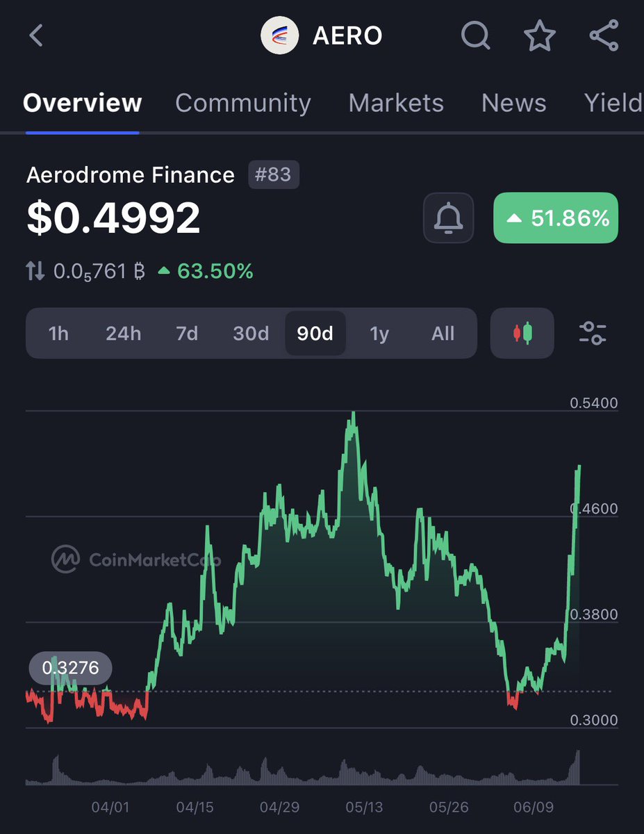Tap the AERO ticker title
The height and width of the screenshot is (834, 644).
(x=347, y=35)
